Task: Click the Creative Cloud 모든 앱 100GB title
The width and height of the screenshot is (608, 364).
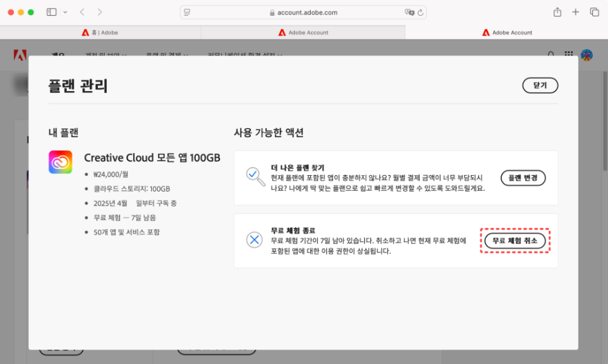Action: click(x=152, y=158)
